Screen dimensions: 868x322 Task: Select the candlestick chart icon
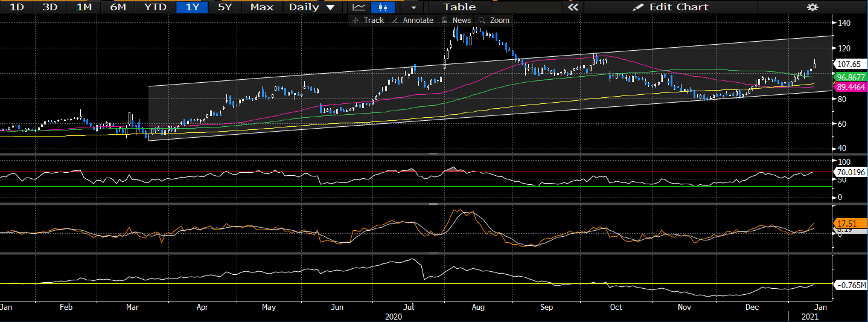click(383, 7)
